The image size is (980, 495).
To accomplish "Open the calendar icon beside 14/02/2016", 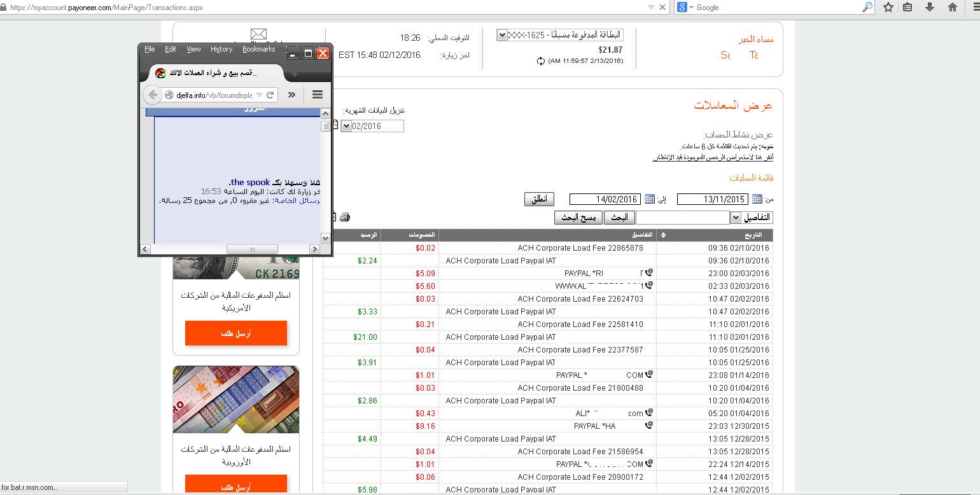I will coord(649,199).
